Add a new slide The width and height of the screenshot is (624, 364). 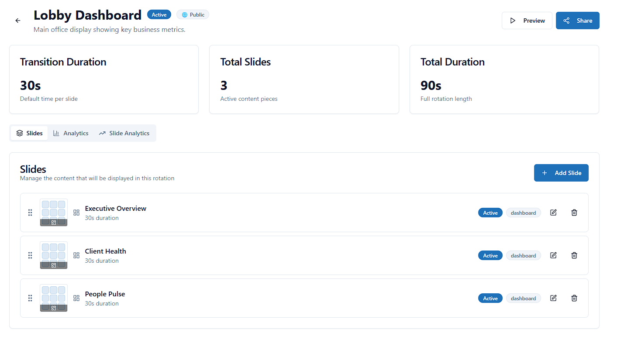pyautogui.click(x=561, y=173)
